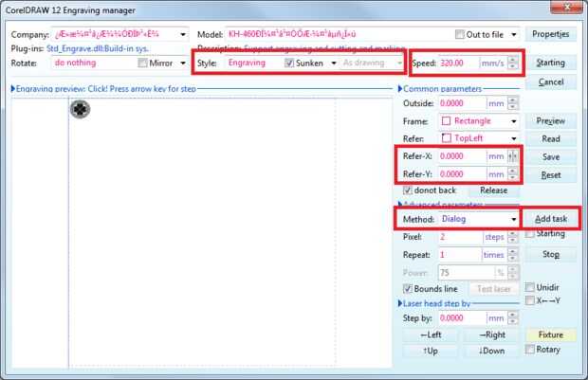Click the Step by value field
This screenshot has width=588, height=380.
click(462, 318)
